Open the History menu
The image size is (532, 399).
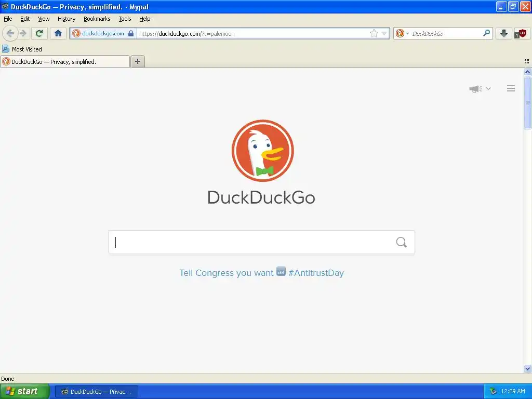(66, 19)
